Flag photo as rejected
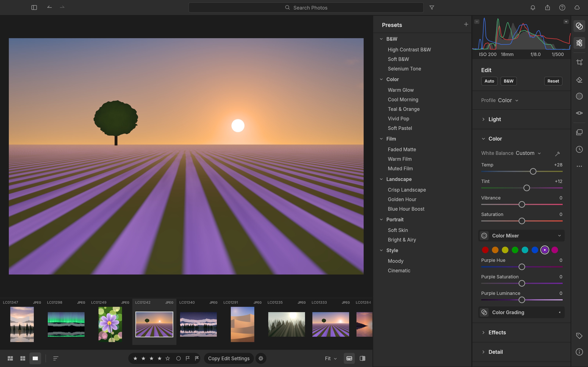This screenshot has width=588, height=367. [197, 358]
